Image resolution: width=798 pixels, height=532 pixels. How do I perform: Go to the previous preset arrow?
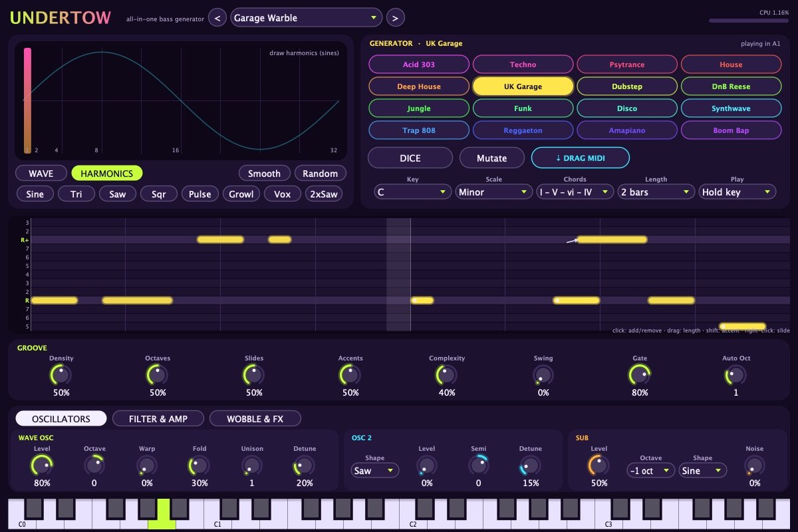click(217, 18)
